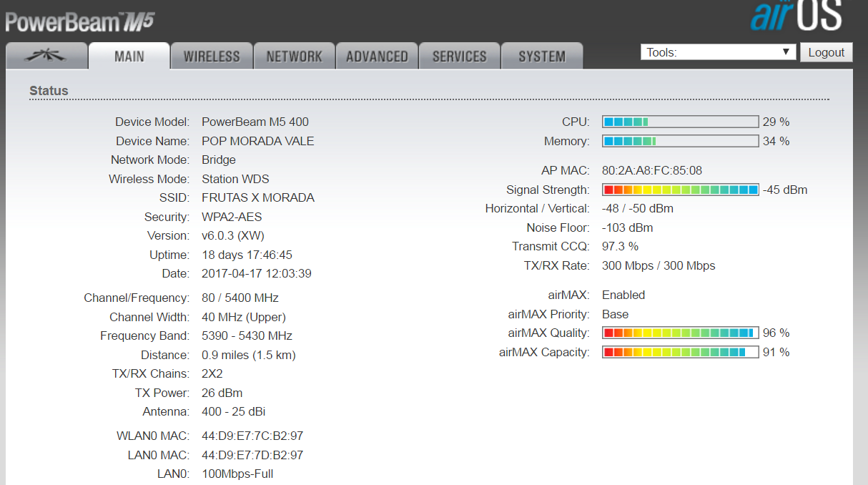Click the Memory usage bar
868x485 pixels.
[680, 141]
